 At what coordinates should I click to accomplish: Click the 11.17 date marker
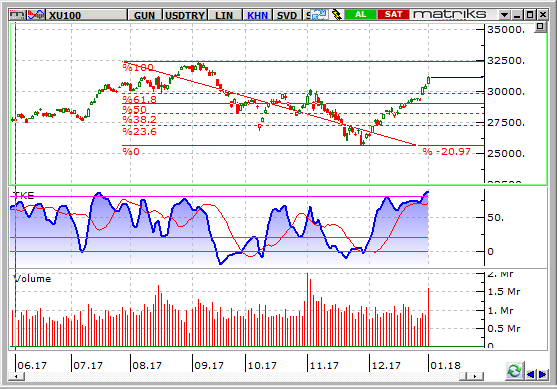point(324,365)
